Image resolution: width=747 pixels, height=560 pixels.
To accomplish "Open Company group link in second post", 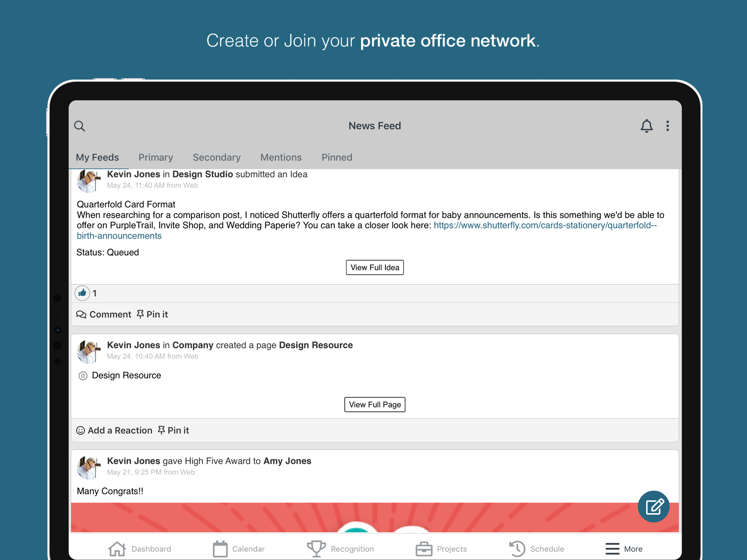I will coord(193,345).
